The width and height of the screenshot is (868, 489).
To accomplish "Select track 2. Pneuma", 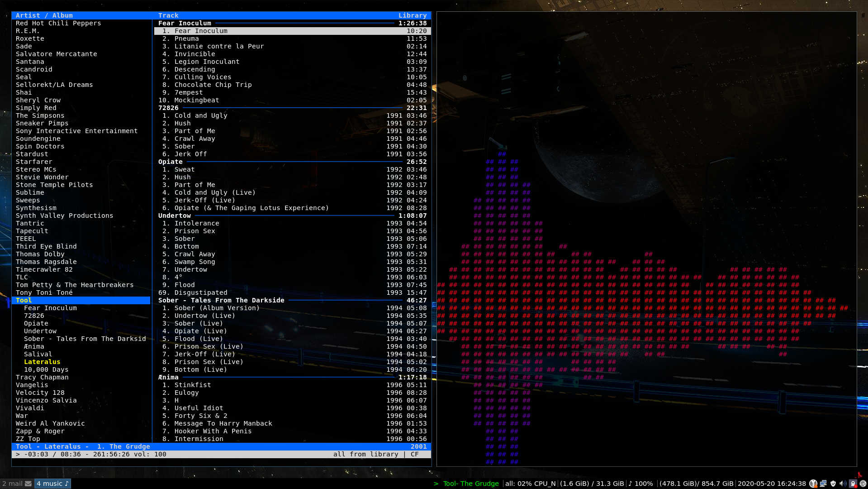I will (292, 38).
